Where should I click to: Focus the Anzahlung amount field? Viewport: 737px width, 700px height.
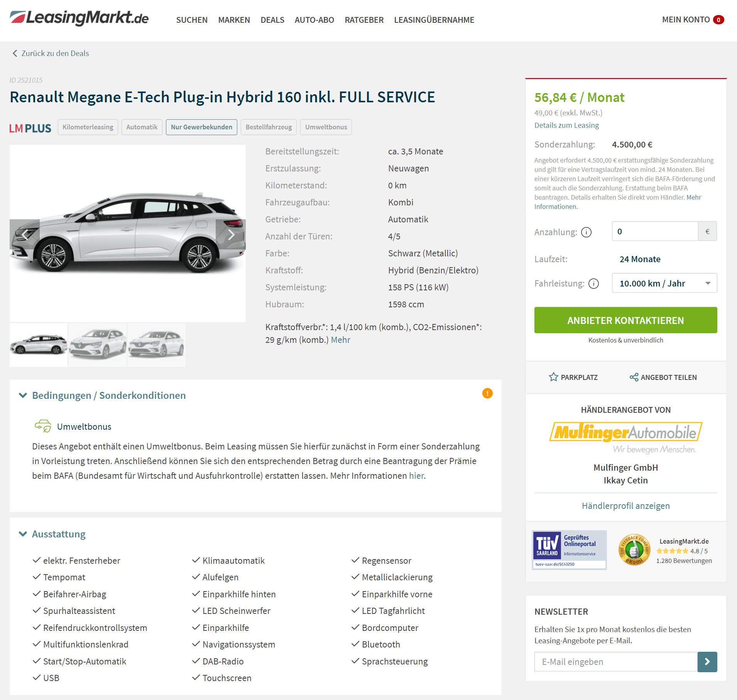[x=655, y=231]
